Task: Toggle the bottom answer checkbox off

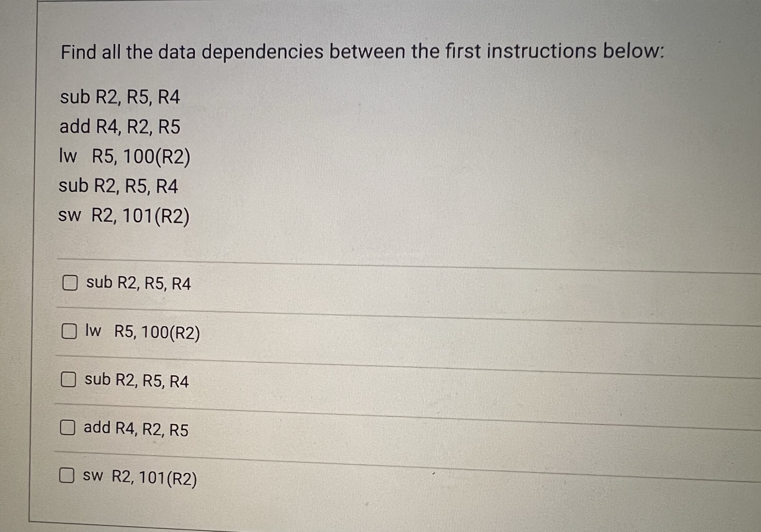Action: [x=67, y=475]
